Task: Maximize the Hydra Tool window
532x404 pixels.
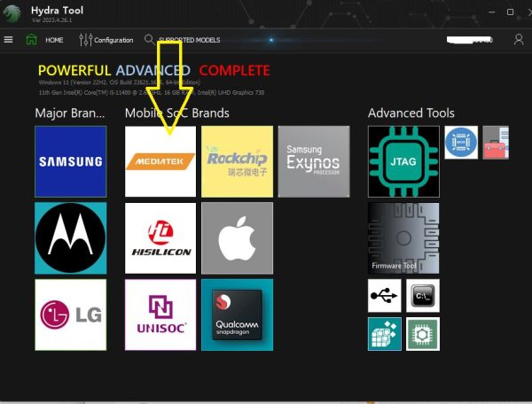Action: tap(510, 12)
